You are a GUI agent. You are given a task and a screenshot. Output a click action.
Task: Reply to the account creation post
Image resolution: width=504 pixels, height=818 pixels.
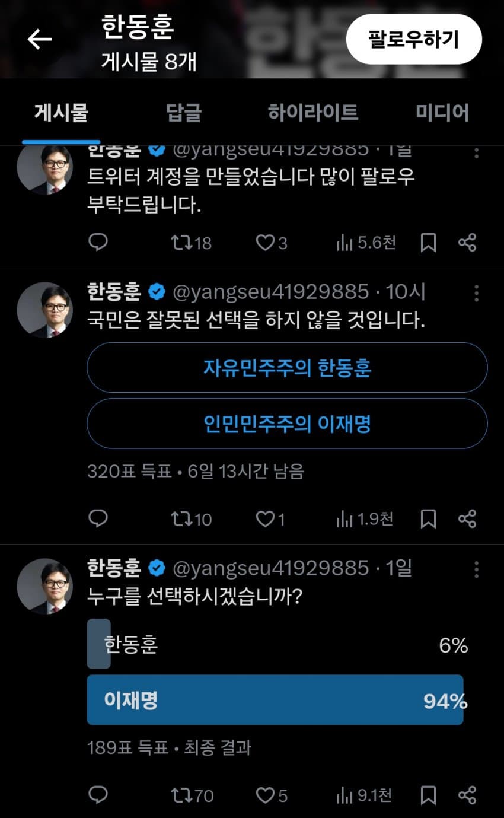pos(98,242)
